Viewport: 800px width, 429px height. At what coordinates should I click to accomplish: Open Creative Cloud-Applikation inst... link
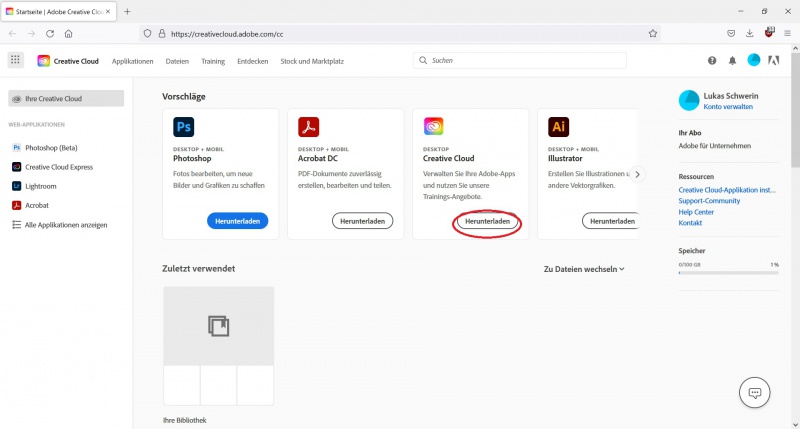(727, 190)
